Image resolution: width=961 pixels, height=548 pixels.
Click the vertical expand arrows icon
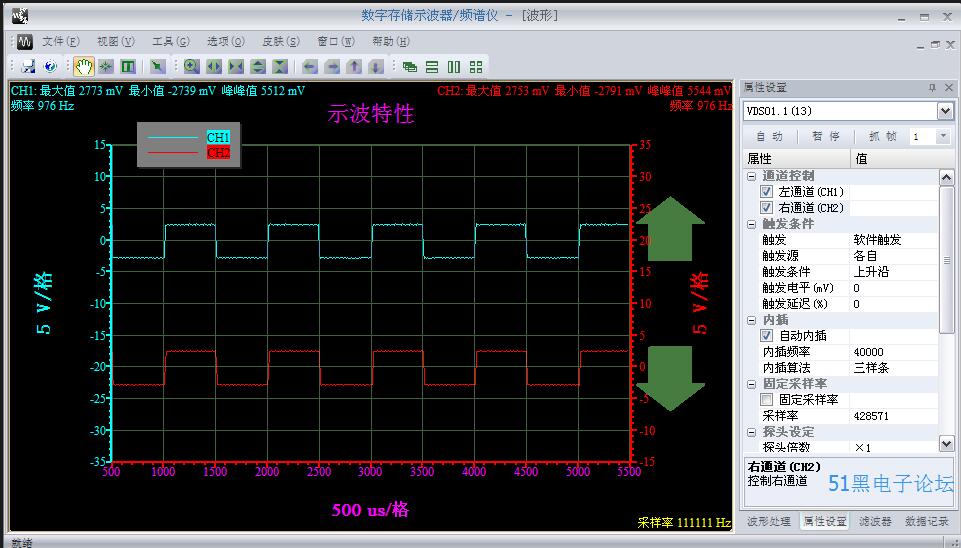coord(258,66)
